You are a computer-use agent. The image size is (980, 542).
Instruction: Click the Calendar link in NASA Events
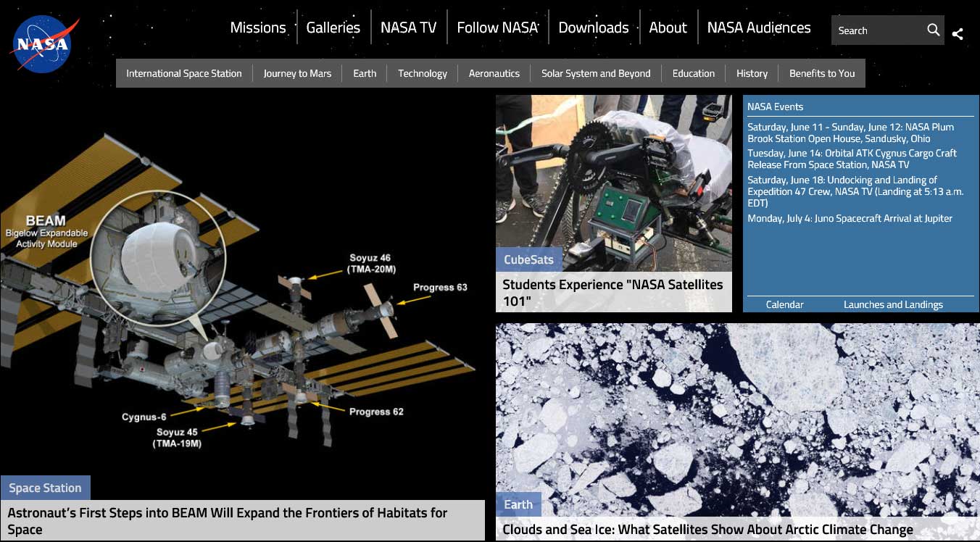point(784,304)
